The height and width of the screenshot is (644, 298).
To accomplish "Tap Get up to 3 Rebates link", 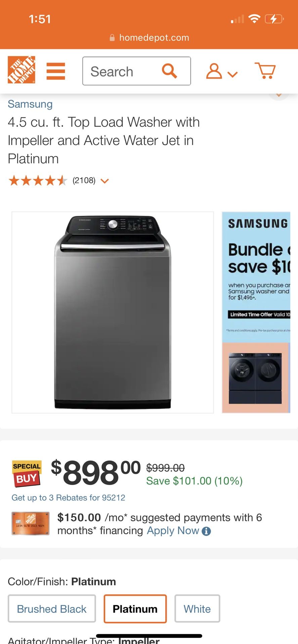I will click(x=68, y=498).
